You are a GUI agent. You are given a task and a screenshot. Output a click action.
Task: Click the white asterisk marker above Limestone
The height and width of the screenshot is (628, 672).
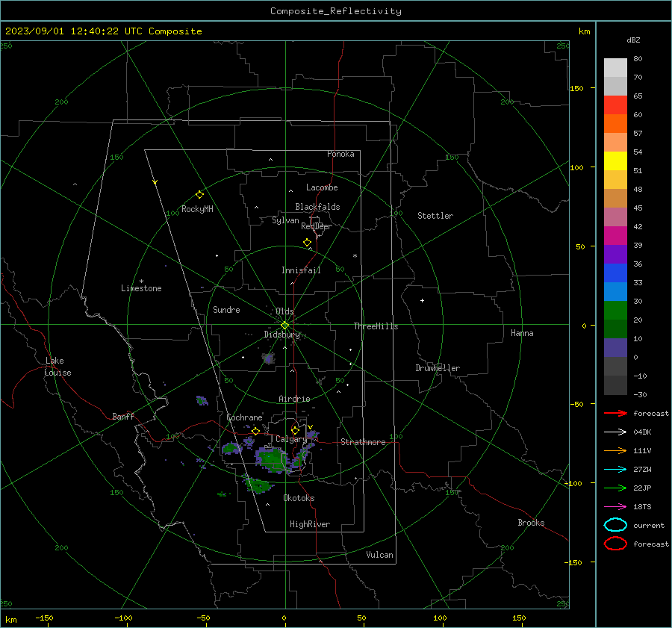(141, 282)
